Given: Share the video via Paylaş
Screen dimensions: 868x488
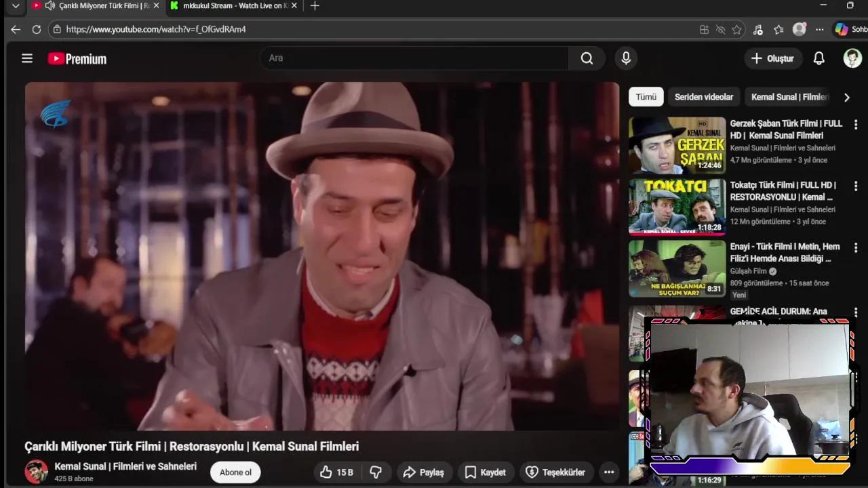Looking at the screenshot, I should point(423,472).
